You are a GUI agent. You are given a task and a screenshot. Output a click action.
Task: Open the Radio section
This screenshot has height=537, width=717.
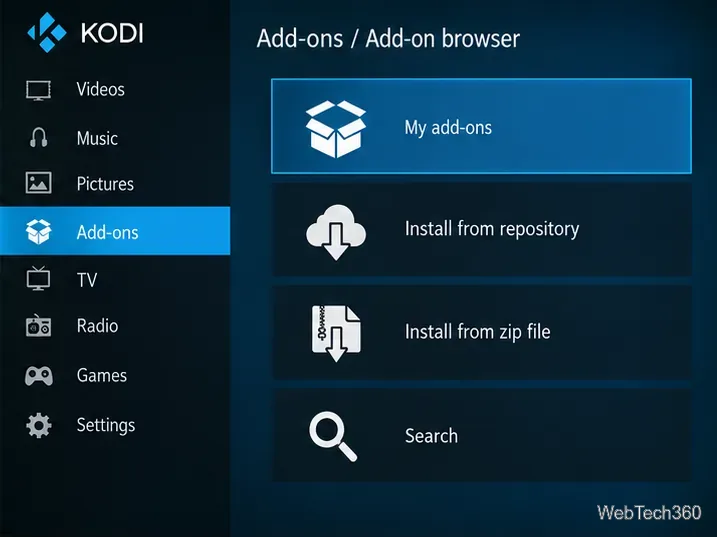tap(97, 326)
